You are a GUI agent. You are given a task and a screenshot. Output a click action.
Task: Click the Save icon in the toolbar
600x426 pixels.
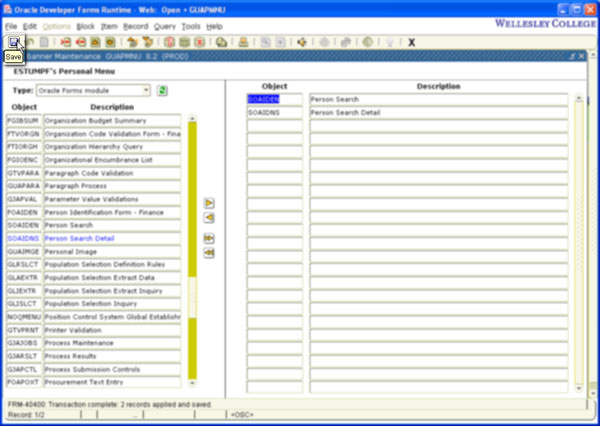point(12,42)
